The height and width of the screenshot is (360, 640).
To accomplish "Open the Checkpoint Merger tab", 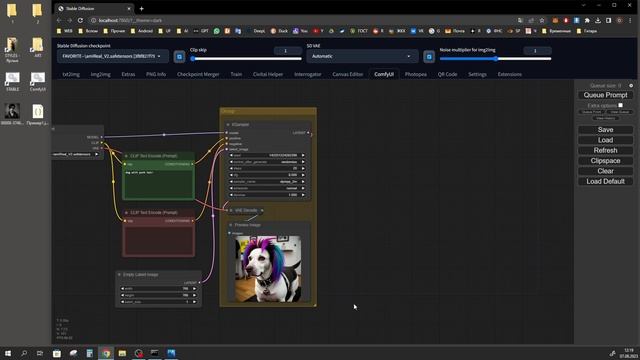I will pos(198,74).
